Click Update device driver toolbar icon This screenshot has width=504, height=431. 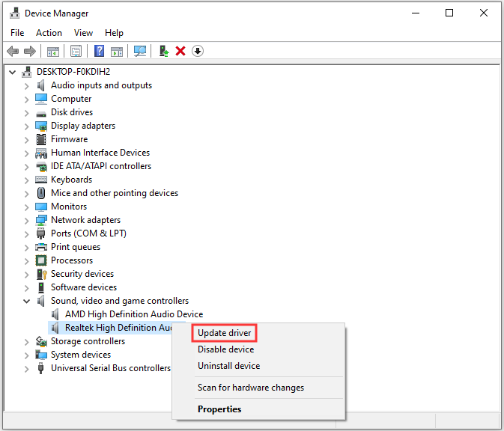[164, 51]
